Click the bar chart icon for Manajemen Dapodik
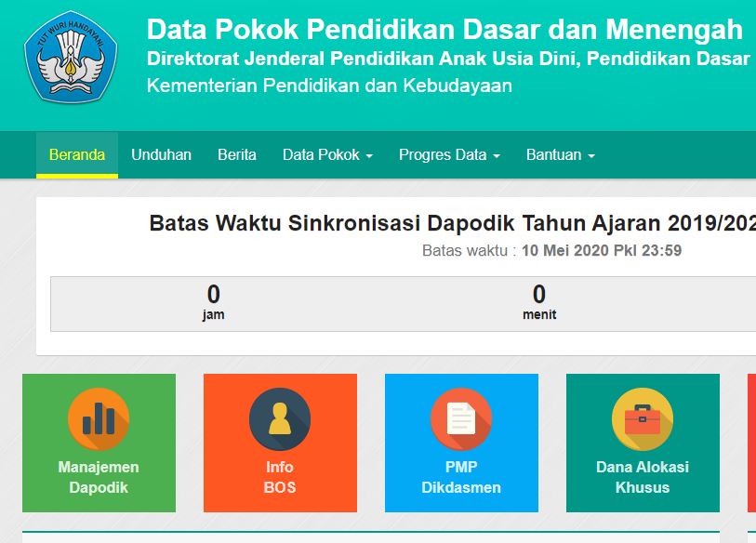 pos(99,419)
